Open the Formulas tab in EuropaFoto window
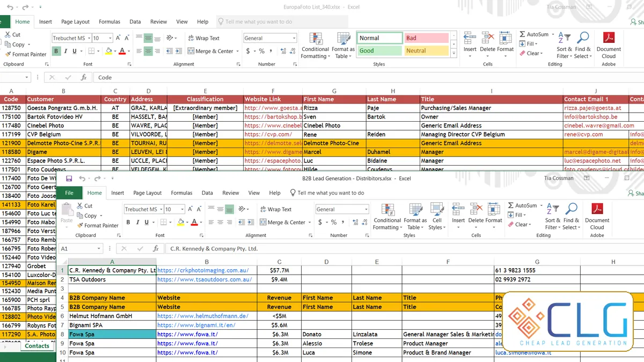The image size is (644, 362). pyautogui.click(x=109, y=22)
